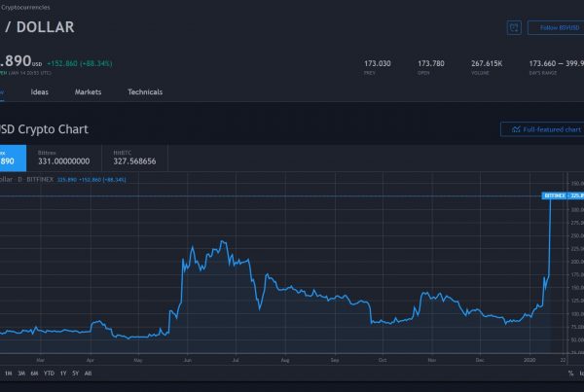Set chart range to 6M
The height and width of the screenshot is (392, 584).
pos(34,373)
